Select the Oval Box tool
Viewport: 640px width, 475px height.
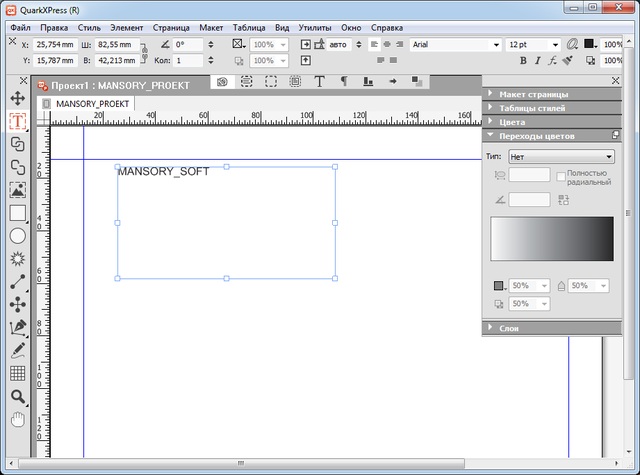pos(17,236)
